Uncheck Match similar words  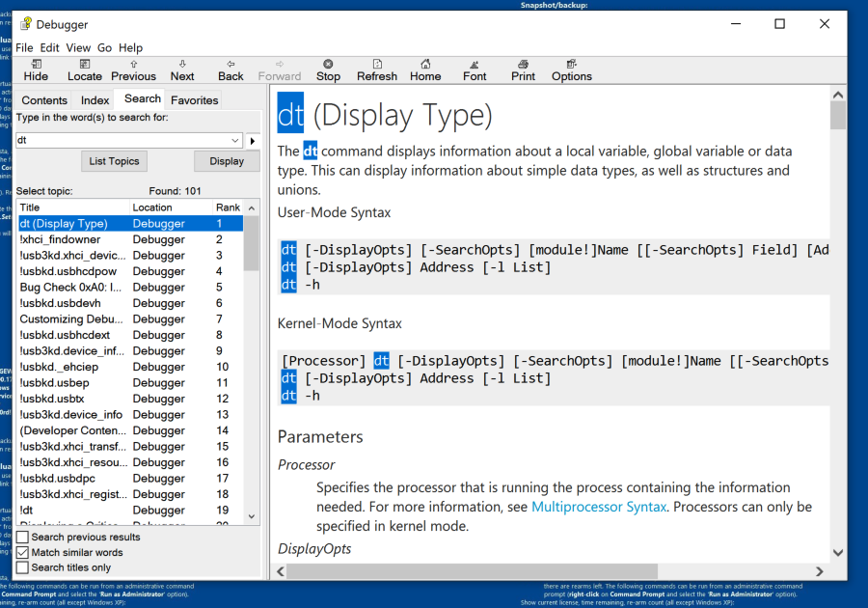(22, 552)
